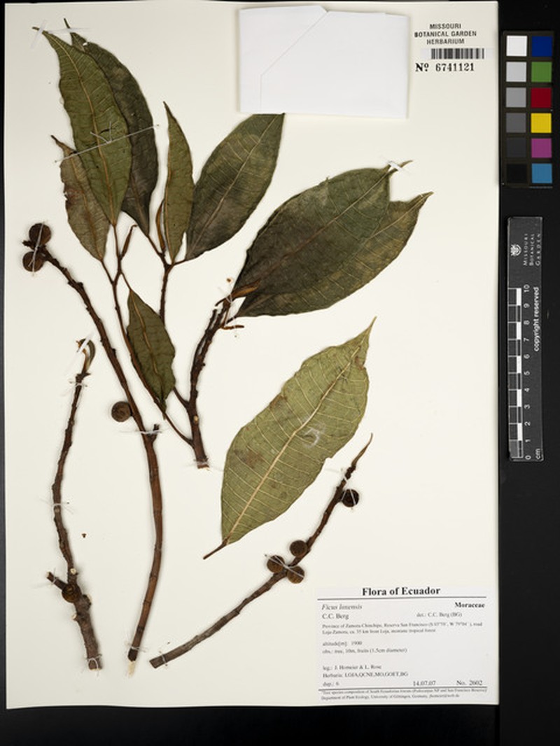Click the 'leg.: J. Homeier & L. Rose' line

[351, 667]
